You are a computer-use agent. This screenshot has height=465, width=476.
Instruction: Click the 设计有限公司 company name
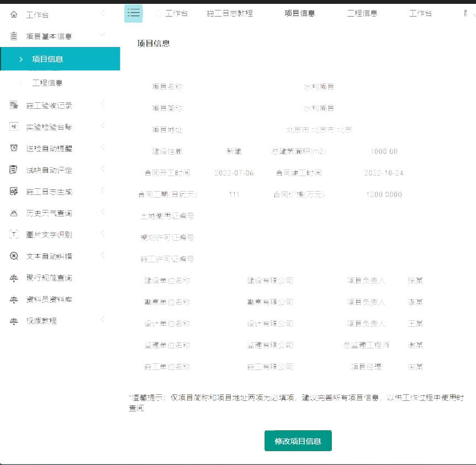270,324
